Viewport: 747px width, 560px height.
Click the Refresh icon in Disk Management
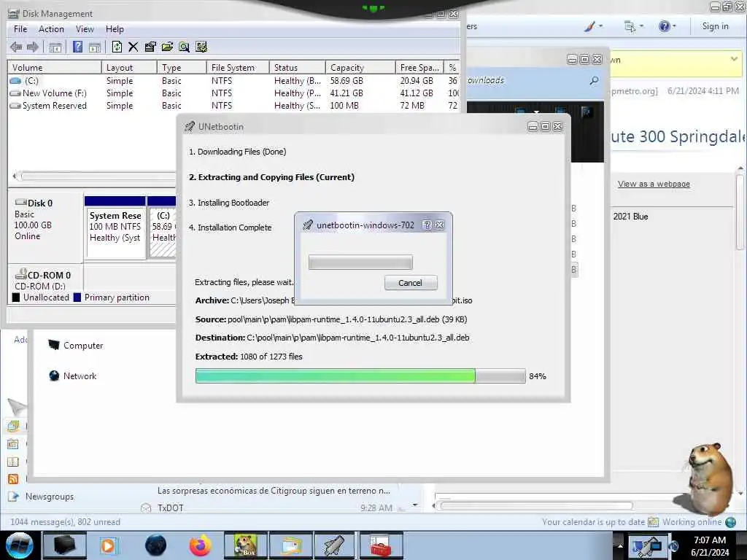[x=117, y=47]
